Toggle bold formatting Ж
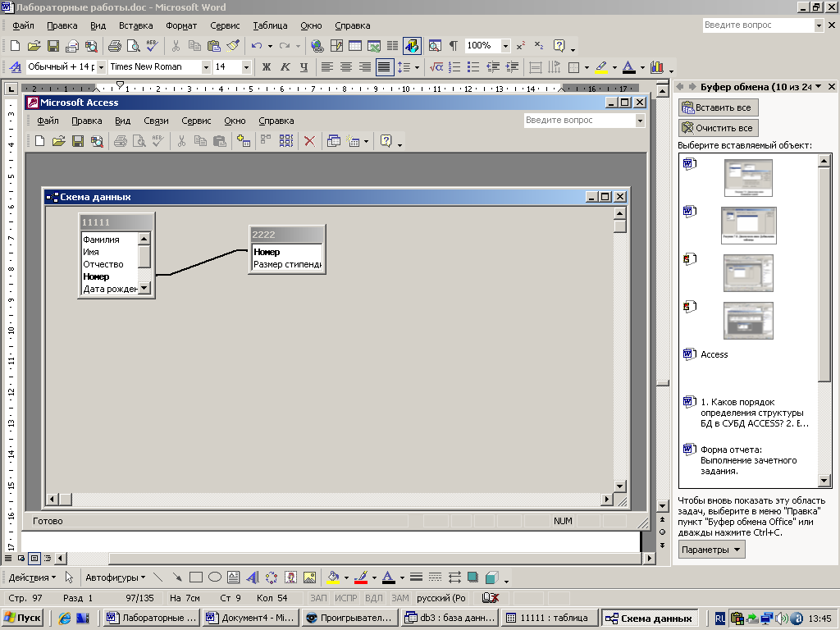The width and height of the screenshot is (840, 630). click(x=267, y=67)
